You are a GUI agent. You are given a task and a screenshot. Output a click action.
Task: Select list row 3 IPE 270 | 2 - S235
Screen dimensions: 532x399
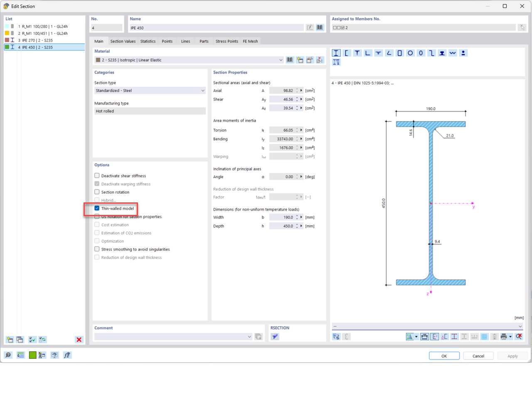pyautogui.click(x=44, y=40)
